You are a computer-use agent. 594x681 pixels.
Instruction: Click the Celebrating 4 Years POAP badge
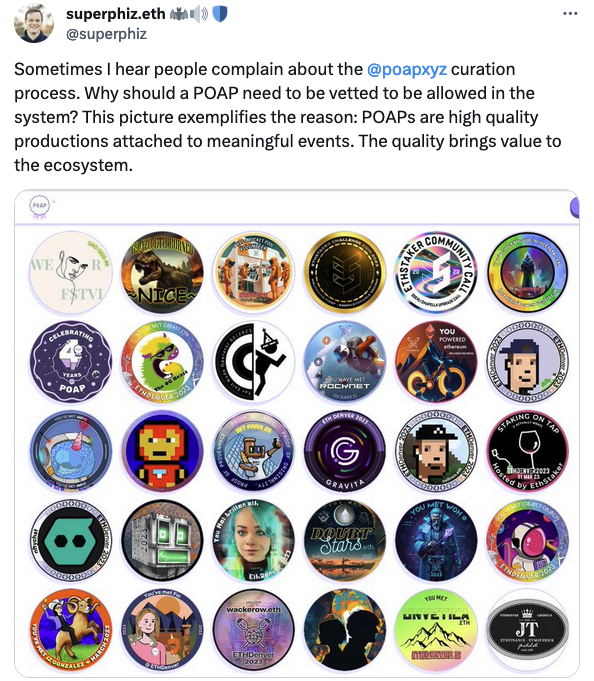(71, 362)
